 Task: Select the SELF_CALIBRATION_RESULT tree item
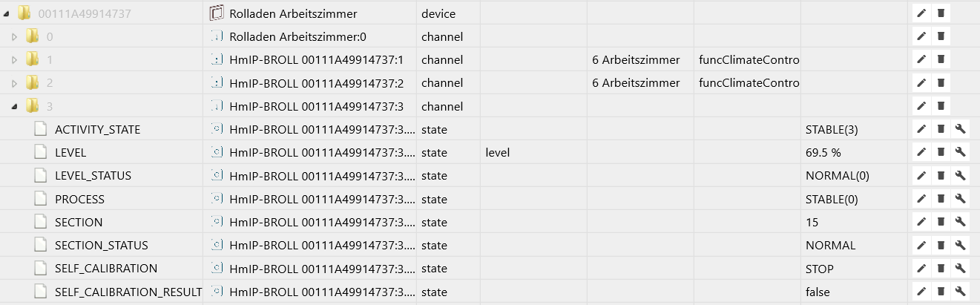[x=128, y=292]
